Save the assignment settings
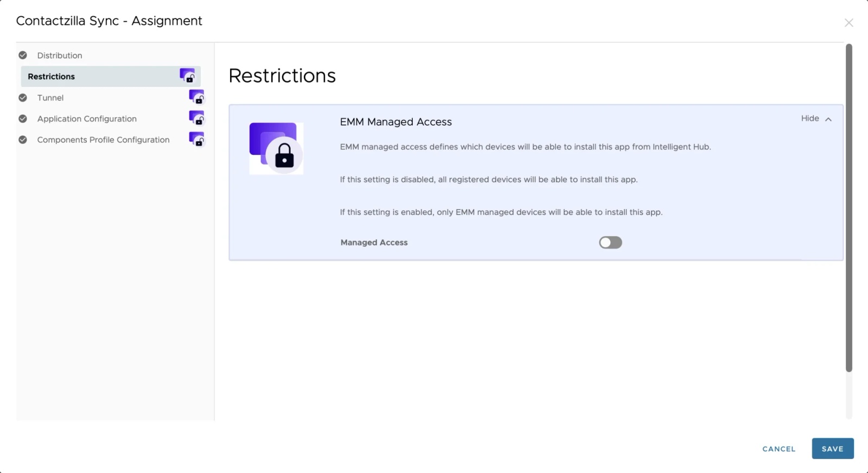 point(832,449)
